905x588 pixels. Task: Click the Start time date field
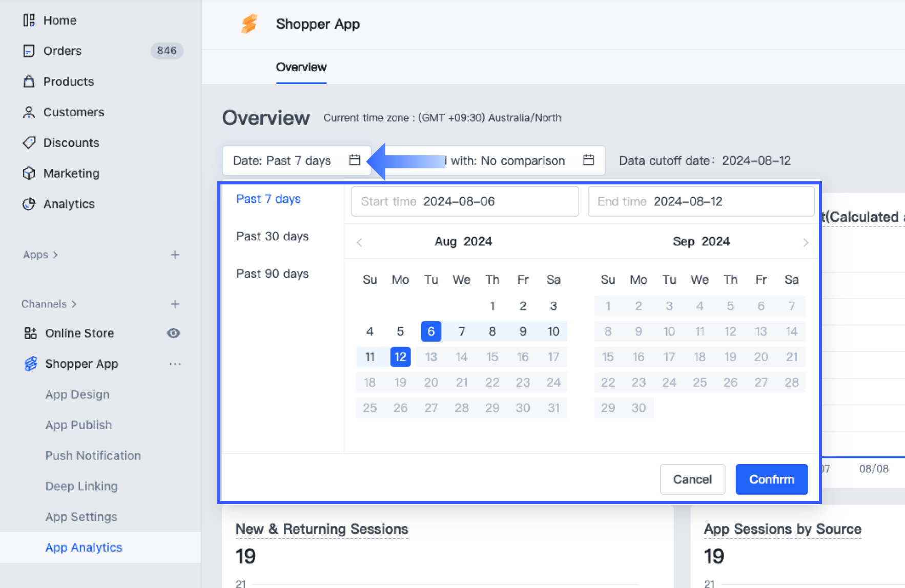click(464, 201)
